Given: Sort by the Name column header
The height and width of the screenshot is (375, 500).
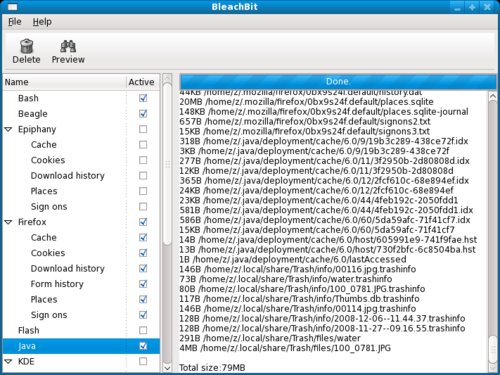Looking at the screenshot, I should point(65,82).
